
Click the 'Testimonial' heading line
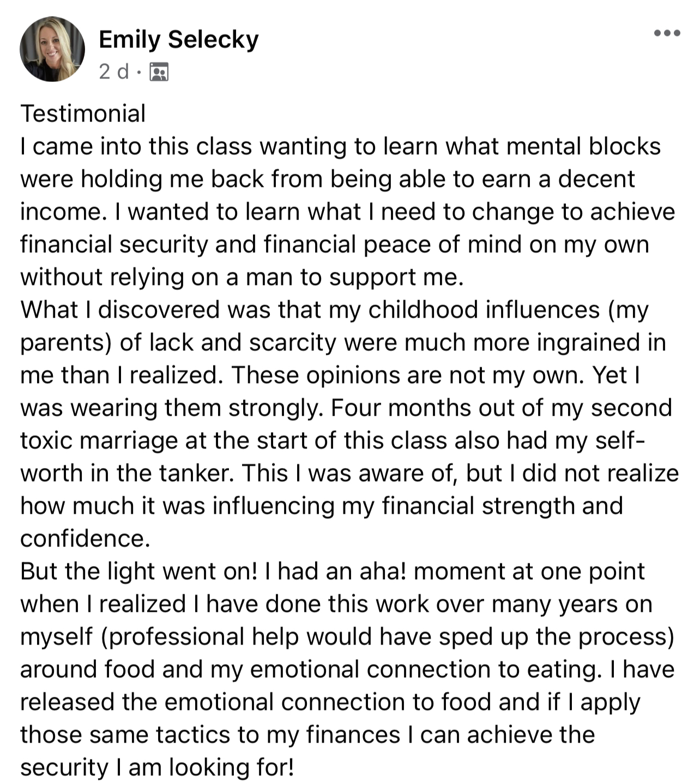83,113
